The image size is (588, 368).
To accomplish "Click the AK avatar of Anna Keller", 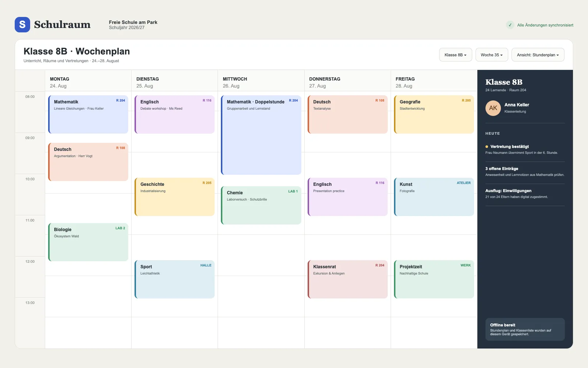I will pyautogui.click(x=493, y=108).
